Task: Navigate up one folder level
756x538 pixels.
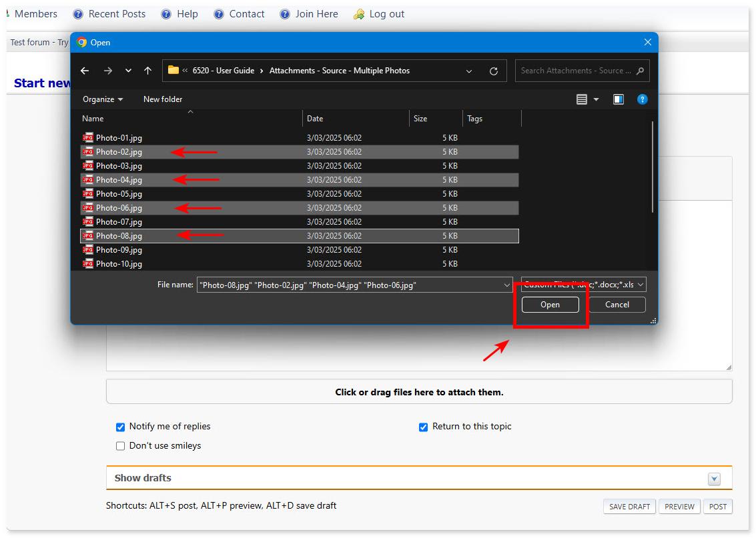Action: (148, 70)
